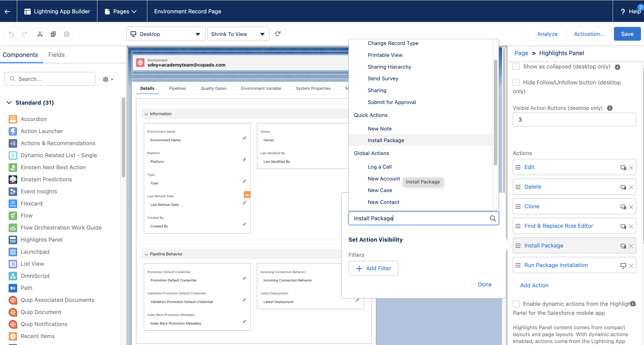Remove Run Package Installation action
The image size is (644, 345).
pos(631,266)
